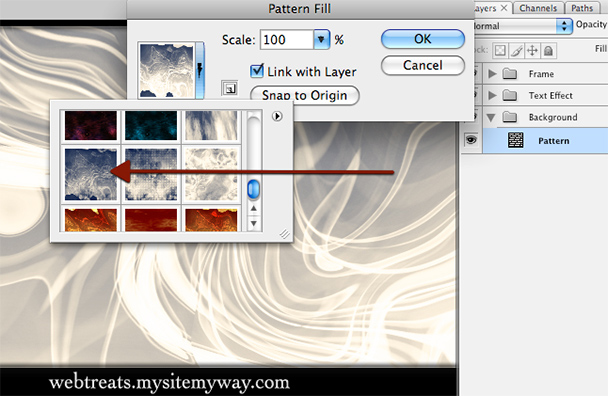Select the navy blue swirl pattern

pos(90,175)
